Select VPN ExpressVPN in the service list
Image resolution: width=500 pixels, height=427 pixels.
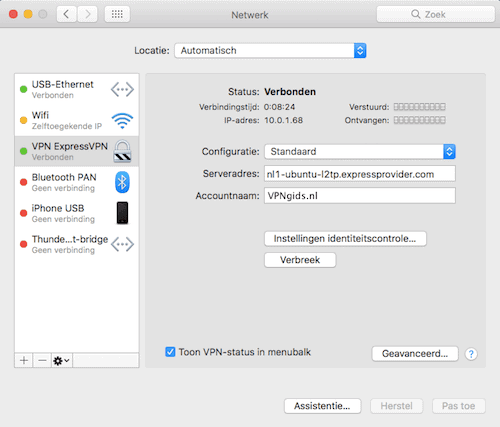pos(77,151)
